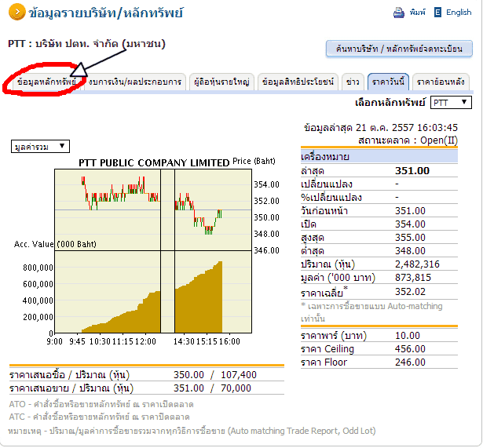This screenshot has width=483, height=448.
Task: Click the ATO explanation note
Action: pyautogui.click(x=101, y=404)
